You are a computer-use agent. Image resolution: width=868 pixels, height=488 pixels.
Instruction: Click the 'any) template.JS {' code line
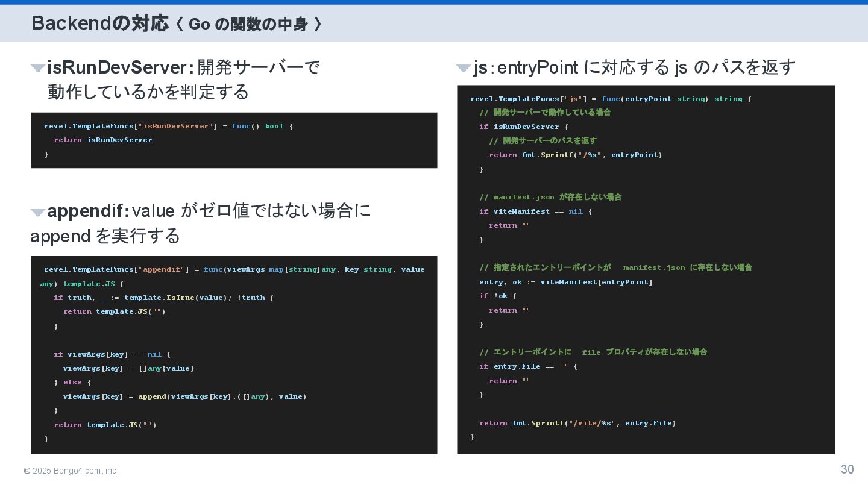[x=81, y=284]
